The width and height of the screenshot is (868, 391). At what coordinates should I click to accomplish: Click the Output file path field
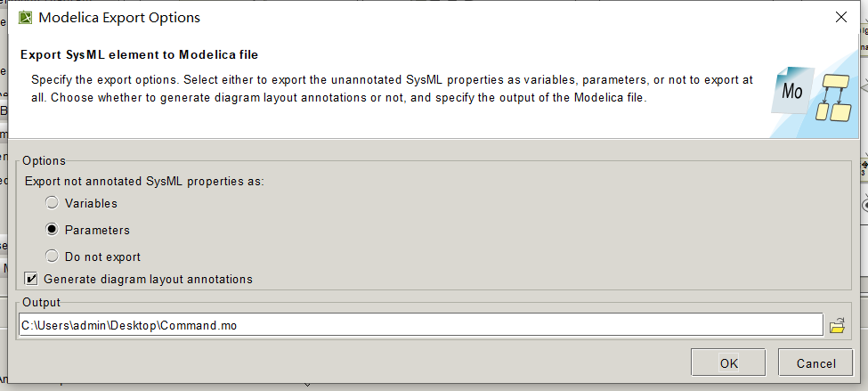pos(420,325)
